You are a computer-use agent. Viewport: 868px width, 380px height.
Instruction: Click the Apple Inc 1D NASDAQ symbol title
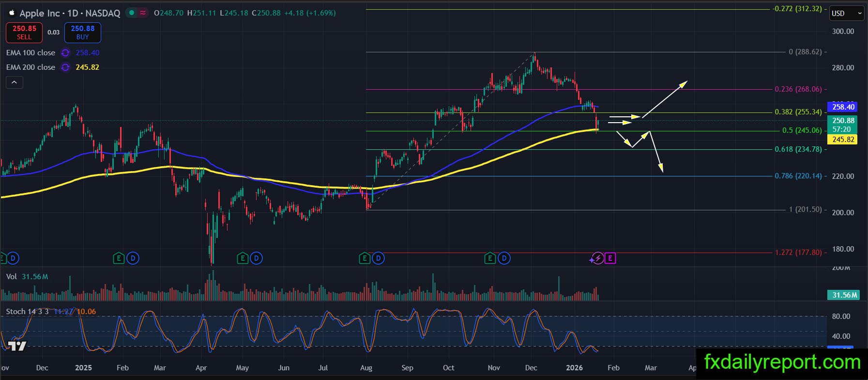click(70, 13)
